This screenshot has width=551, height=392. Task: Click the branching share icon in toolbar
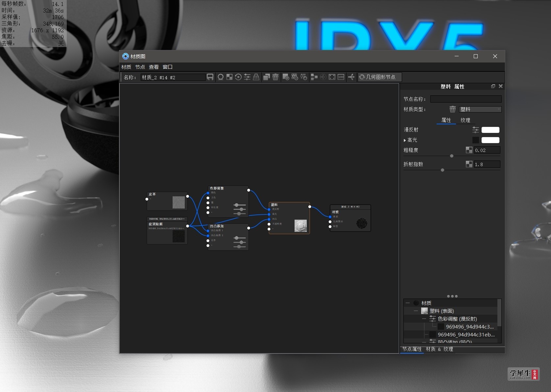tap(351, 77)
